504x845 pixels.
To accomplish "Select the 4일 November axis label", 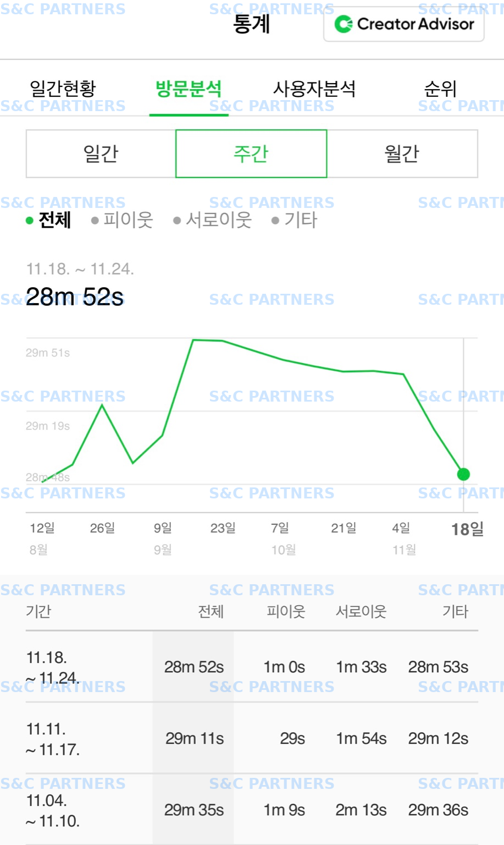I will 401,528.
